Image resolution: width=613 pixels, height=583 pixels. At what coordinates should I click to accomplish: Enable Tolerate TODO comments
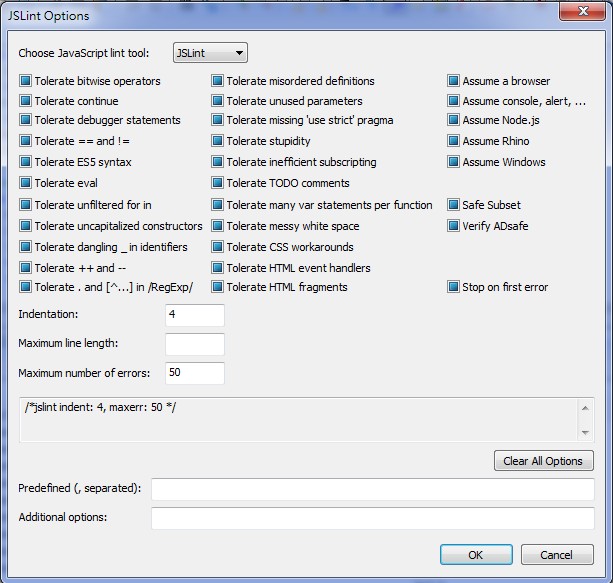[x=217, y=183]
